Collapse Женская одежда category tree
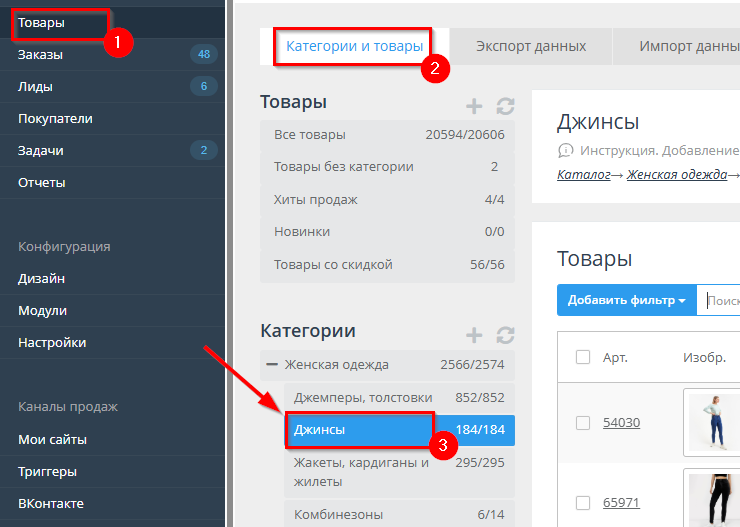This screenshot has height=527, width=740. (x=271, y=365)
